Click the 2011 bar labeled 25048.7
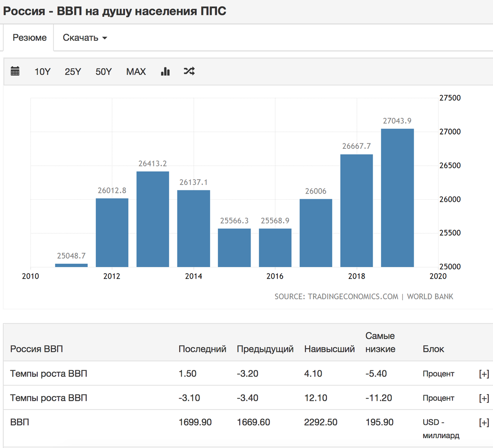This screenshot has height=448, width=493. tap(71, 265)
